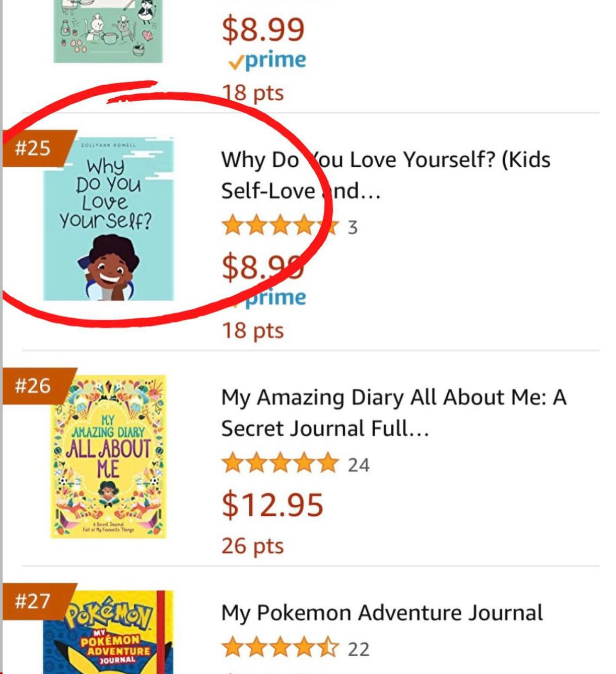Open the Pokemon Adventure Journal cover thumbnail

108,632
